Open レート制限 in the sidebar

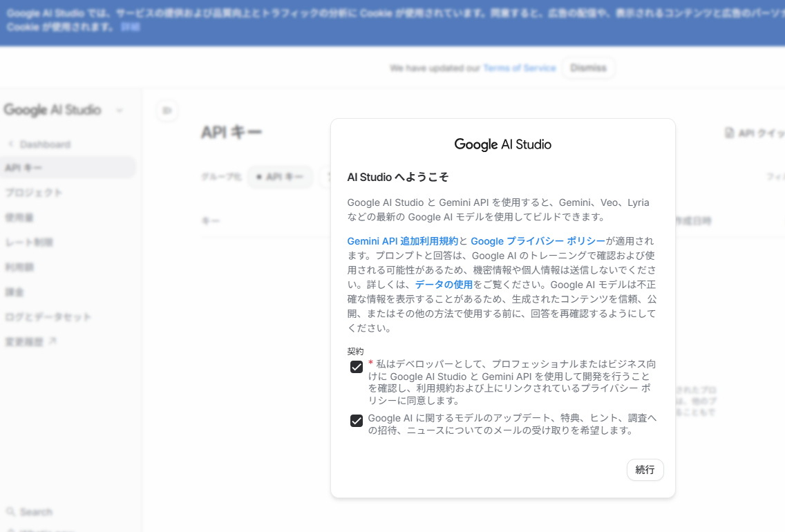[x=29, y=243]
